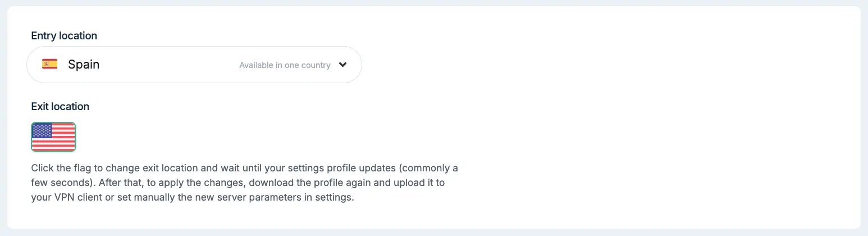
Task: Click the Spain flag icon in entry dropdown
Action: 49,64
